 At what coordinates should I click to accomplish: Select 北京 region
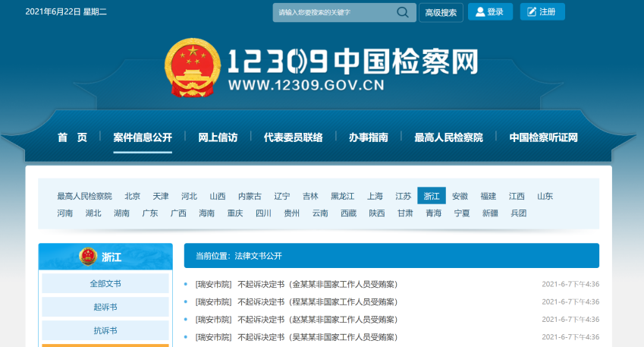tap(132, 196)
